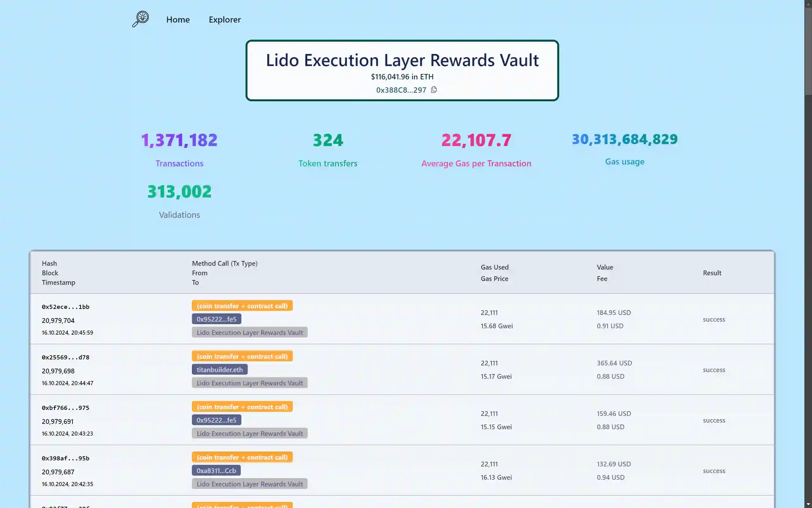The width and height of the screenshot is (812, 508).
Task: Click timestamp 16.10.2024, 20:44:47
Action: [68, 383]
